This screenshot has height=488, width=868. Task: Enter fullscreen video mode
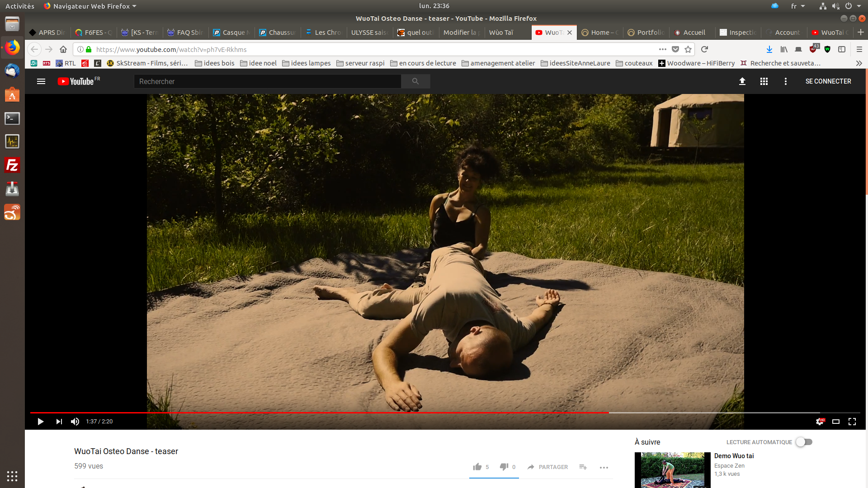(852, 422)
